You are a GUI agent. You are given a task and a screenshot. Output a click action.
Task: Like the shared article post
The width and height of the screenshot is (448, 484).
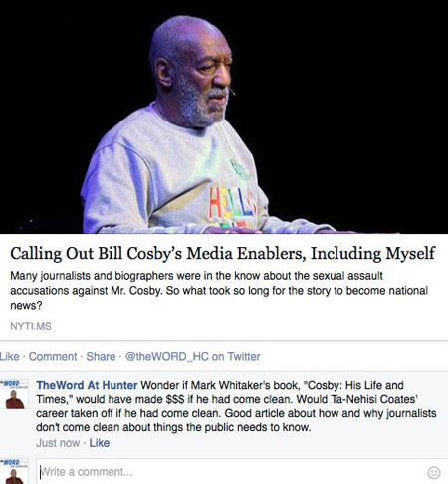(10, 357)
